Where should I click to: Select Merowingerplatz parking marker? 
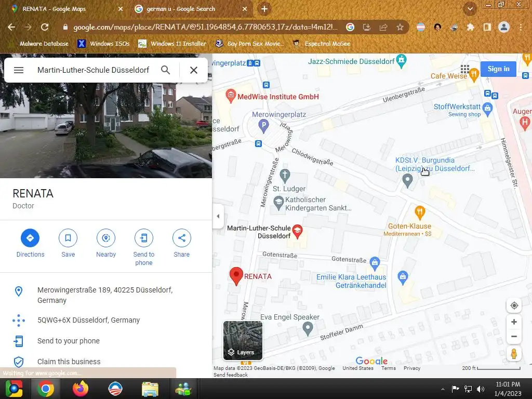click(x=263, y=126)
